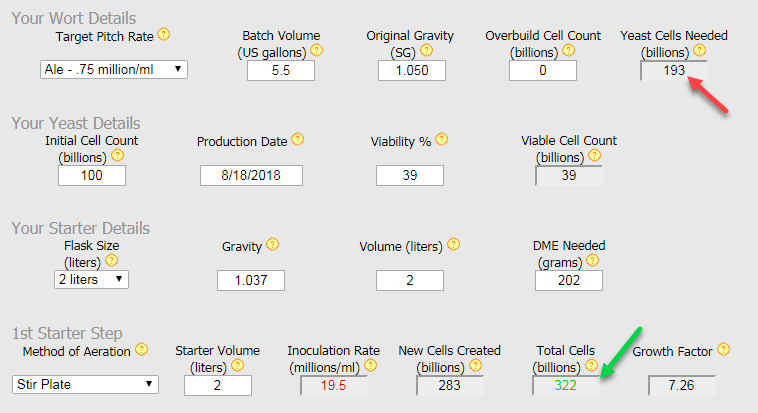Click help icon for Method of Aeration
Viewport: 758px width, 413px height.
click(x=141, y=350)
